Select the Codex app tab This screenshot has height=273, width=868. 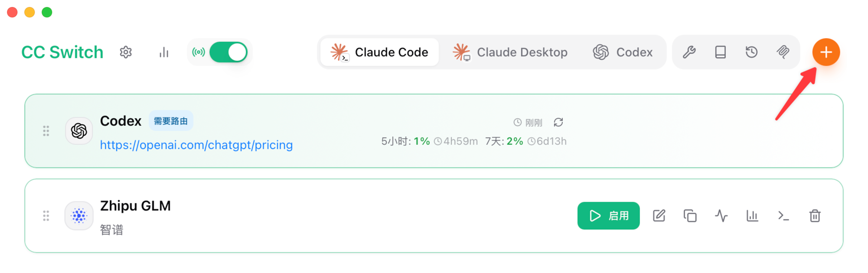(623, 52)
